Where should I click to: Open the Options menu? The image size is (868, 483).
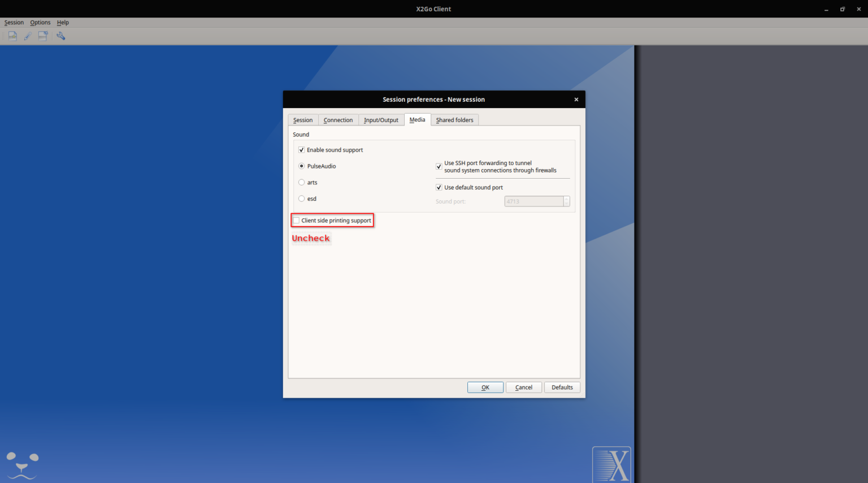click(x=40, y=23)
